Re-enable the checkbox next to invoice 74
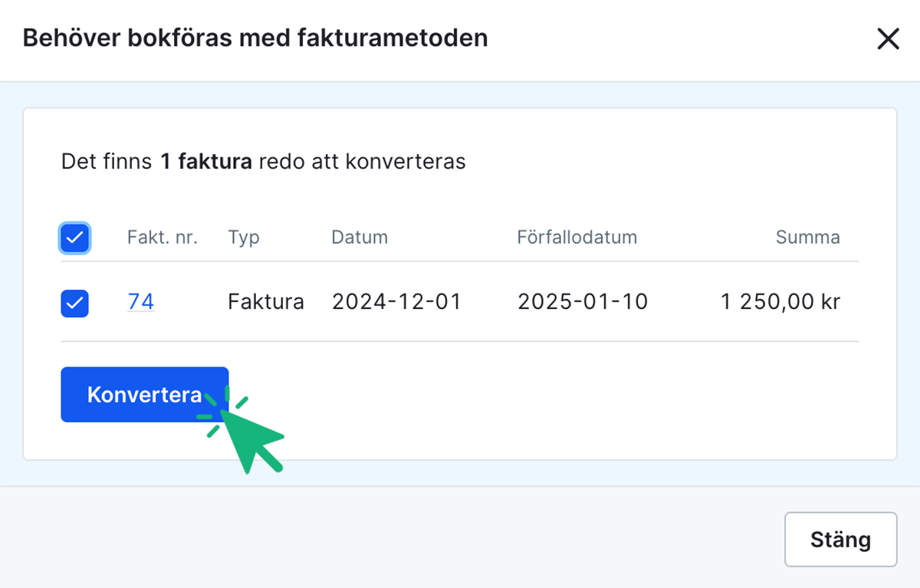The image size is (920, 588). (74, 303)
